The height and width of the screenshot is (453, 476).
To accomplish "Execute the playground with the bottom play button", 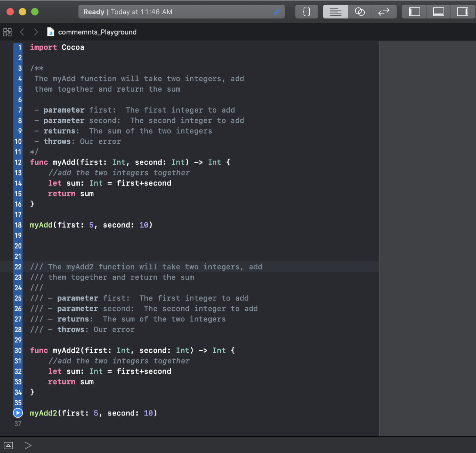I will (x=28, y=446).
